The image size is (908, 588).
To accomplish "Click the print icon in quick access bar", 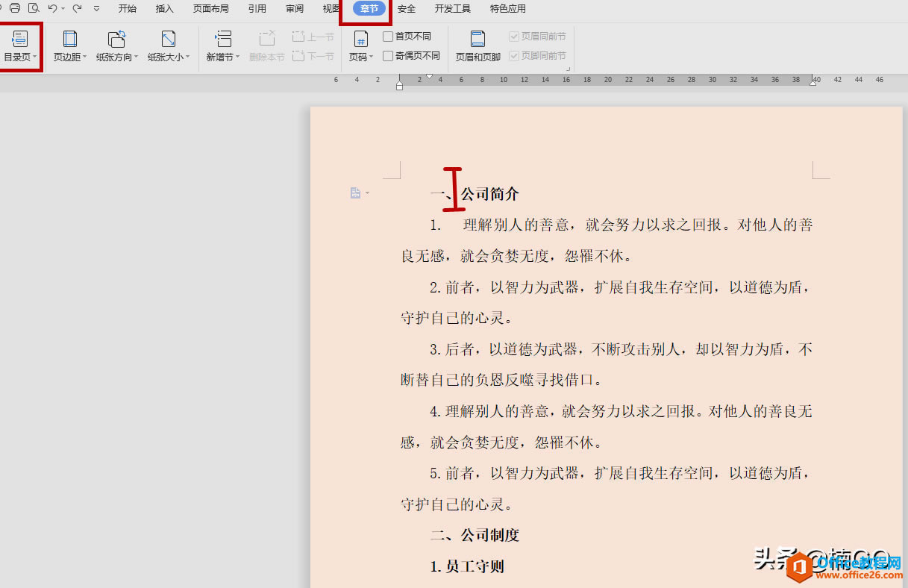I will click(x=14, y=8).
